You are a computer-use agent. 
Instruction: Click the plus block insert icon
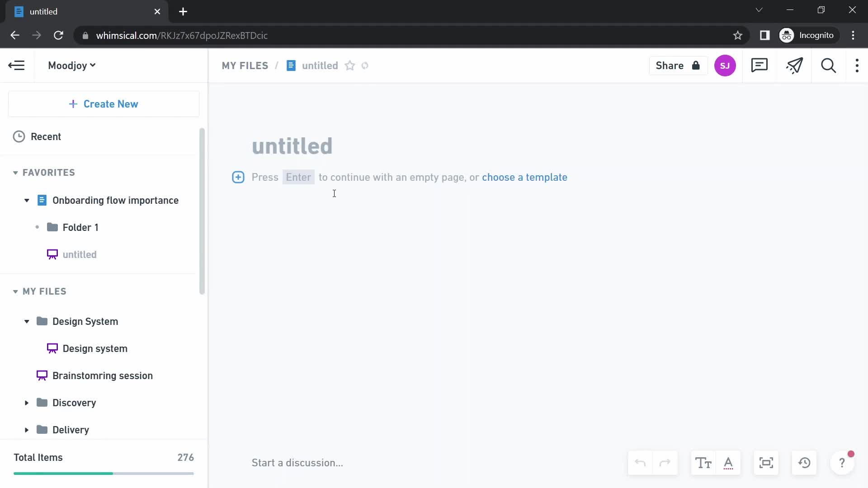pyautogui.click(x=238, y=177)
